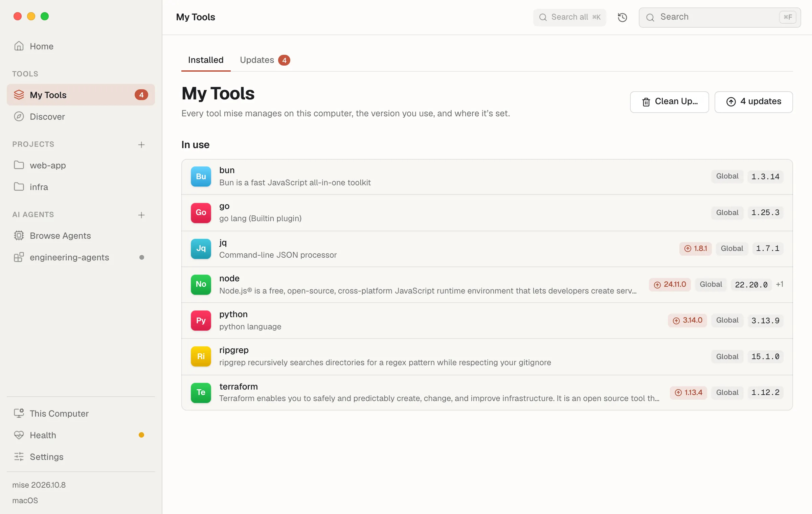812x514 pixels.
Task: Select engineering-agents in sidebar
Action: [x=81, y=257]
